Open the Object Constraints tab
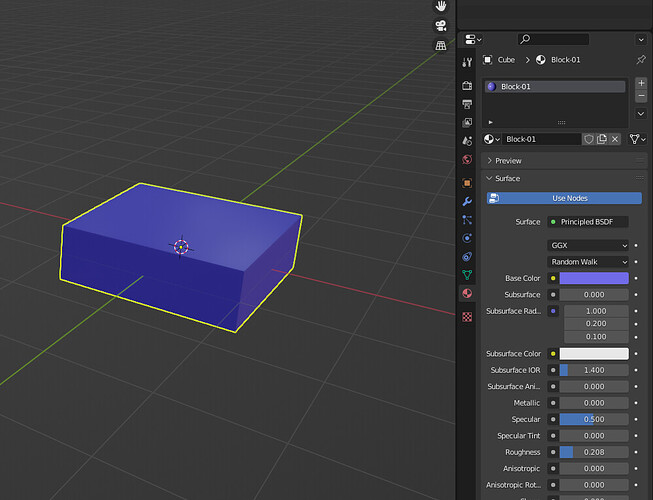The width and height of the screenshot is (653, 500). [x=467, y=256]
